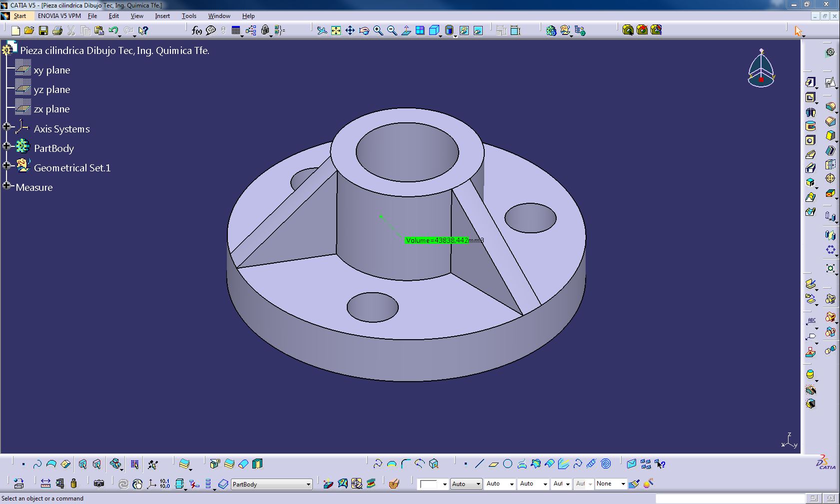This screenshot has width=840, height=504.
Task: Open the Formula f(x) tool
Action: click(197, 30)
